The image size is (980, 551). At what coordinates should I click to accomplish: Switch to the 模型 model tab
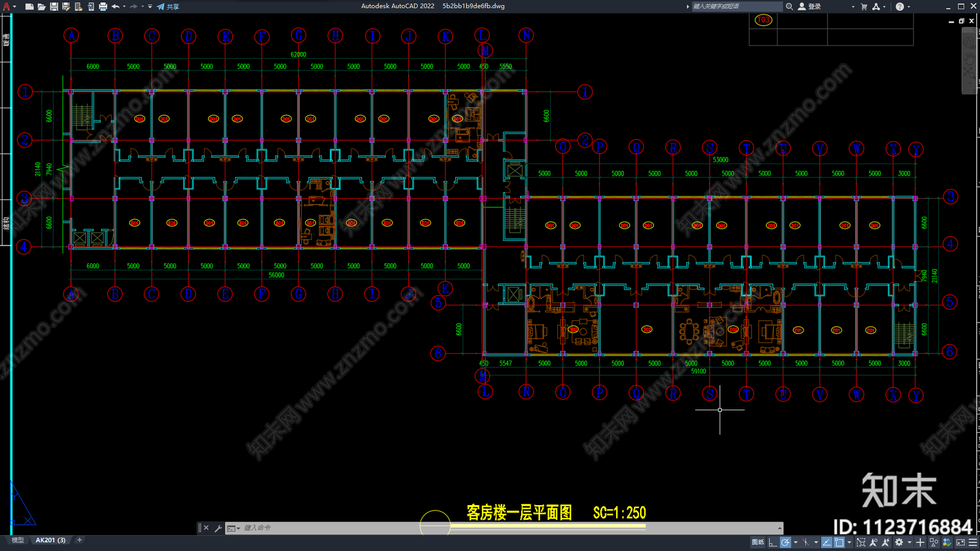[x=18, y=540]
